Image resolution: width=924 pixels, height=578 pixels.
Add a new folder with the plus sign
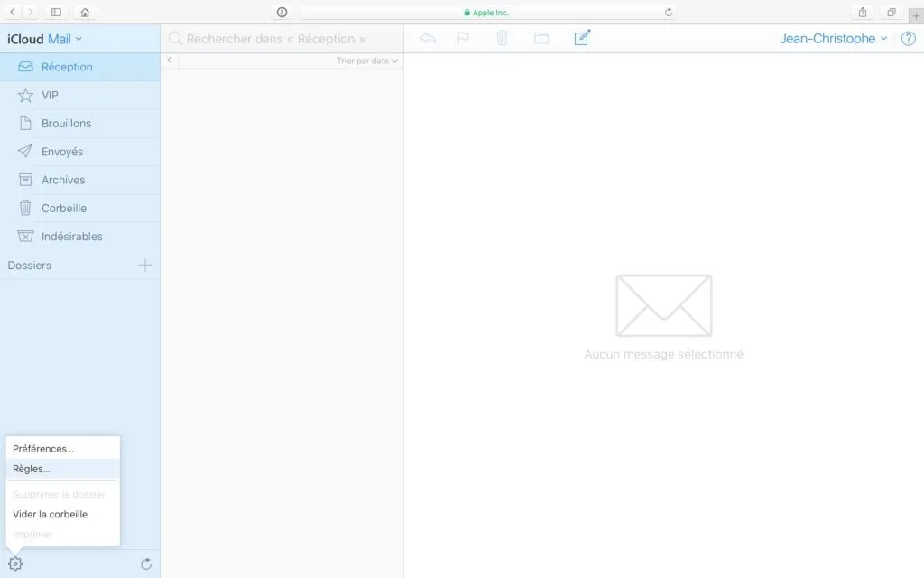[144, 265]
